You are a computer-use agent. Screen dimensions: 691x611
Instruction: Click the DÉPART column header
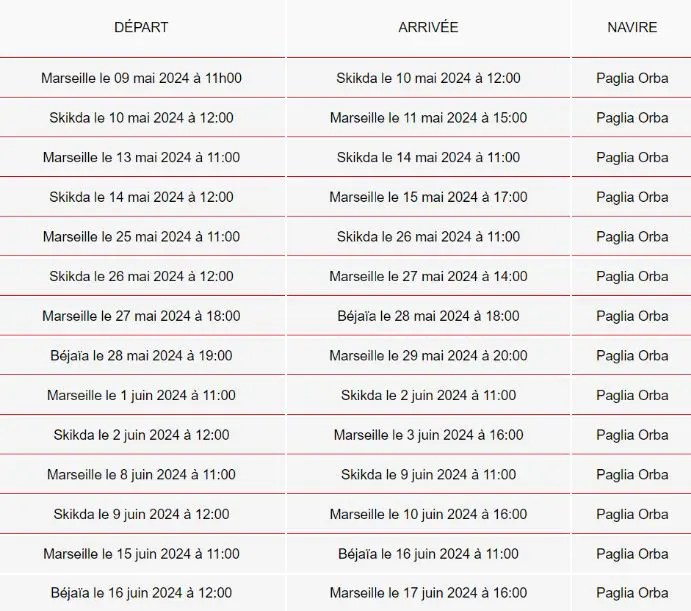click(x=141, y=27)
